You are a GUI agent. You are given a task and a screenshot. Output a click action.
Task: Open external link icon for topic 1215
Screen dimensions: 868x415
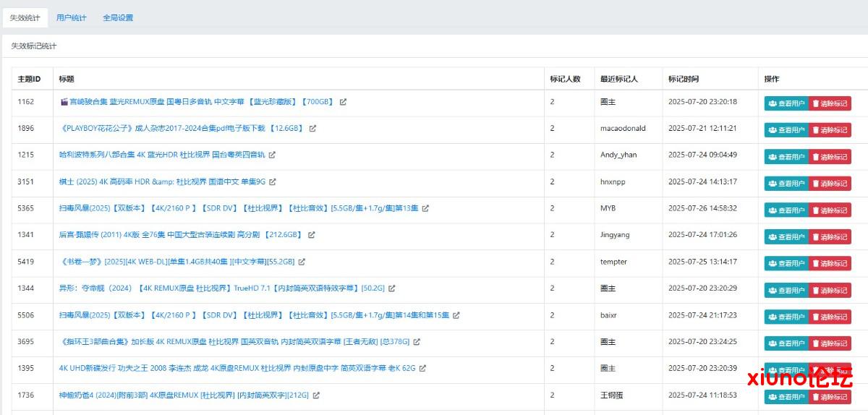272,155
